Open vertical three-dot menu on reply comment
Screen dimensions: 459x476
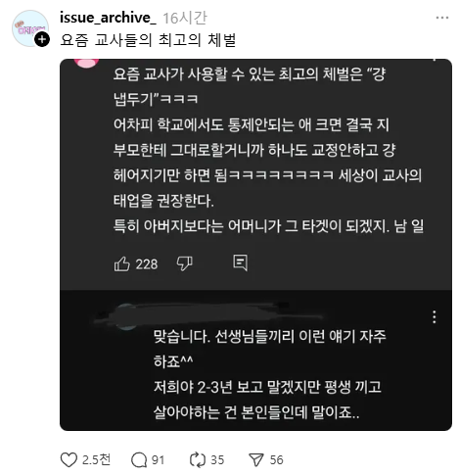click(x=434, y=317)
